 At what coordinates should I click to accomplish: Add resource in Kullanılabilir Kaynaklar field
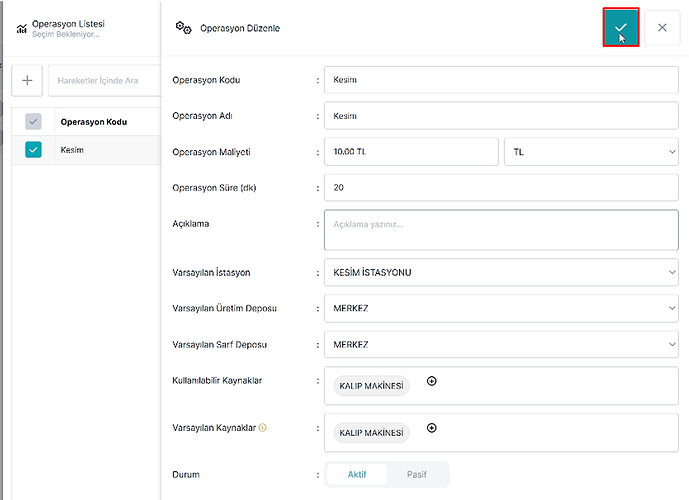pos(432,381)
